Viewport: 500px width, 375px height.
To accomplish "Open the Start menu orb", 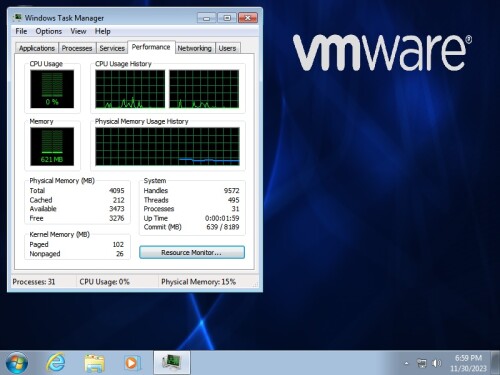I will [x=17, y=363].
